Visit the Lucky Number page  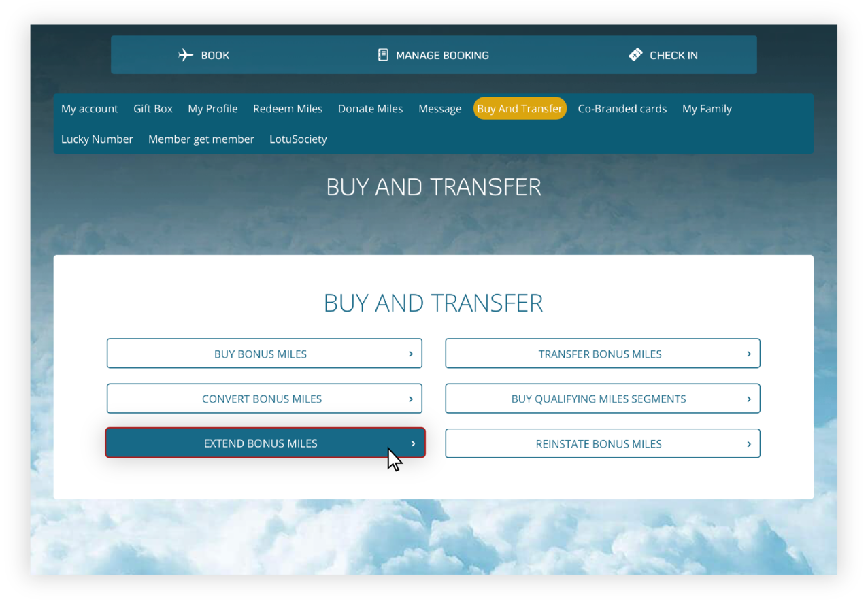tap(97, 139)
